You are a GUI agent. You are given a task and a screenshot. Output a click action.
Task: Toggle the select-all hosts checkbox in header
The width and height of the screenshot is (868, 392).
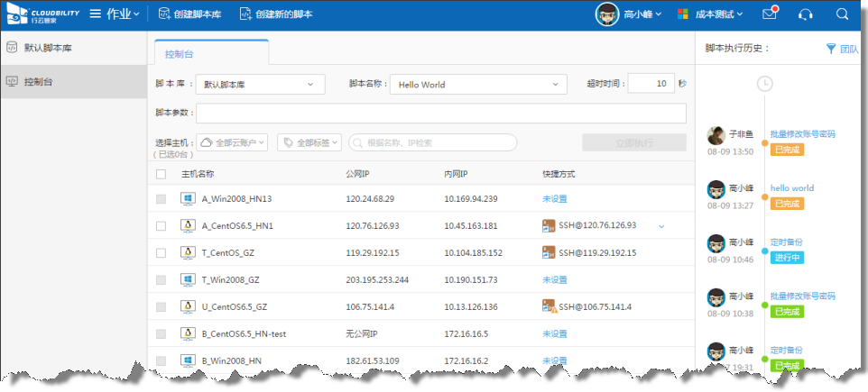click(x=162, y=174)
